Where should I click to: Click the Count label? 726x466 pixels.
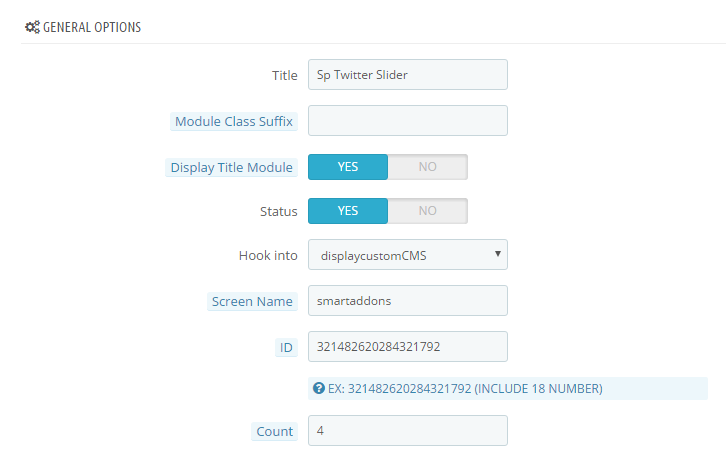point(275,431)
